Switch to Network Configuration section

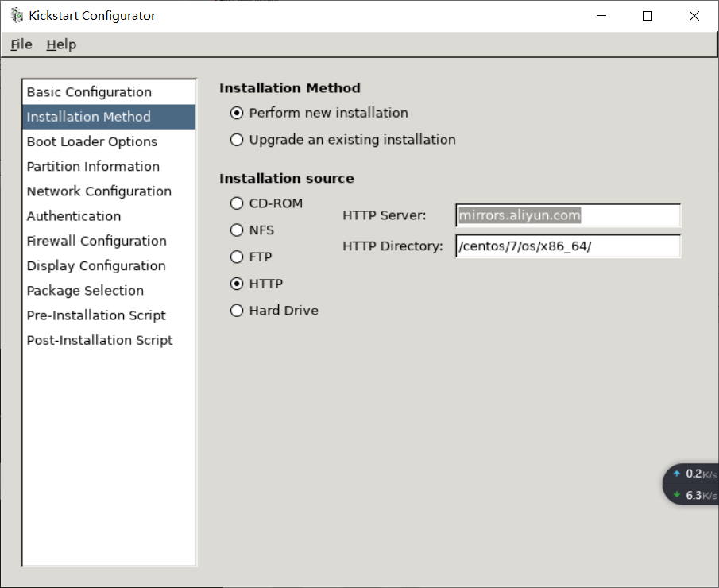(99, 191)
